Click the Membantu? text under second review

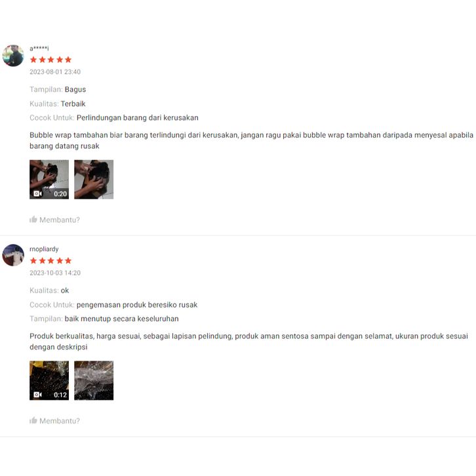coord(60,421)
